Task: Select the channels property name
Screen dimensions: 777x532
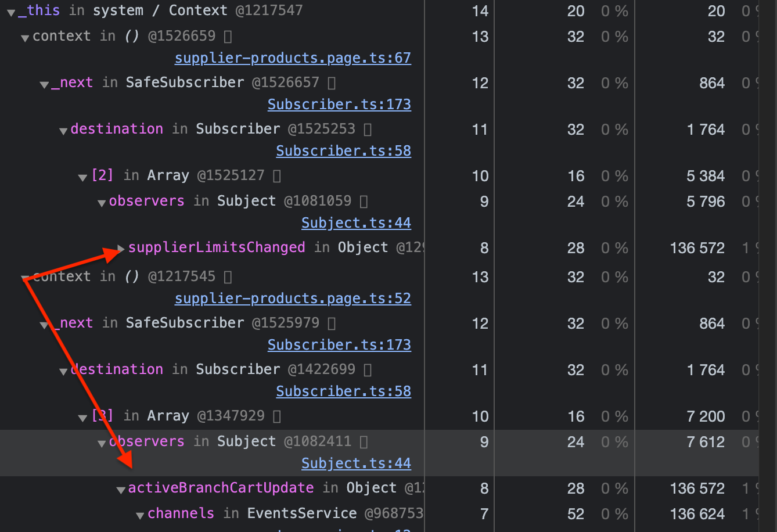Action: coord(181,513)
